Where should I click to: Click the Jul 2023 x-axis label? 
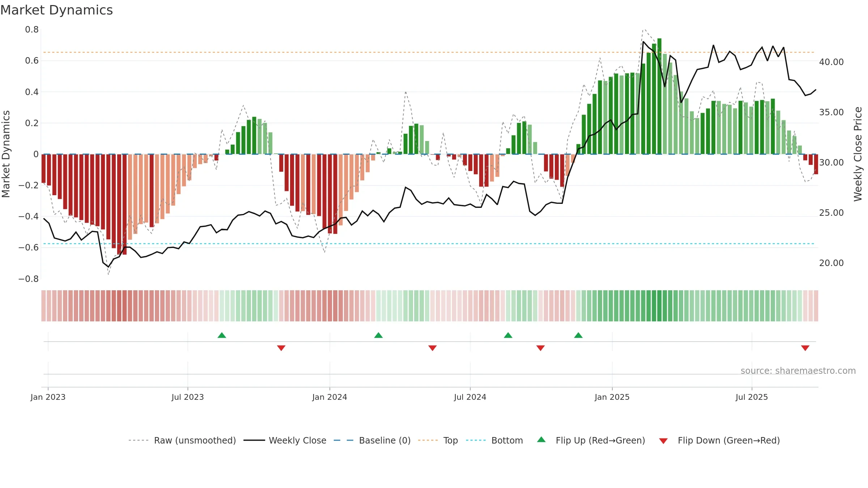click(x=188, y=397)
